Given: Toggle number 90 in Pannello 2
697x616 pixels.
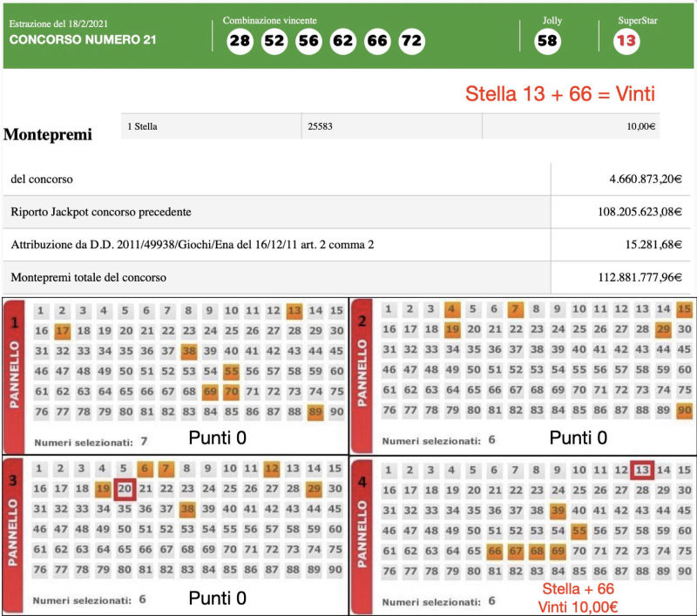Looking at the screenshot, I should [x=684, y=411].
